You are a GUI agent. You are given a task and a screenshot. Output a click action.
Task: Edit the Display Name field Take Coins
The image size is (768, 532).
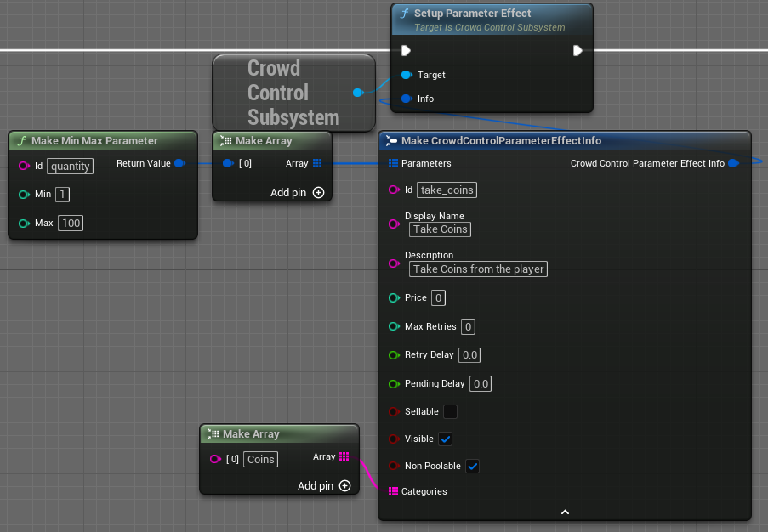[x=440, y=229]
